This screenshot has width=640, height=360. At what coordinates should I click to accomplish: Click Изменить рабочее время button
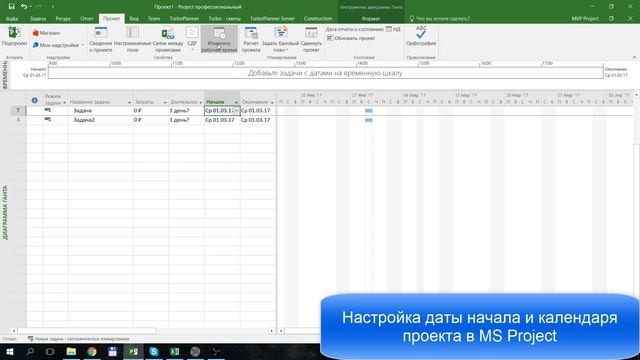pos(219,39)
